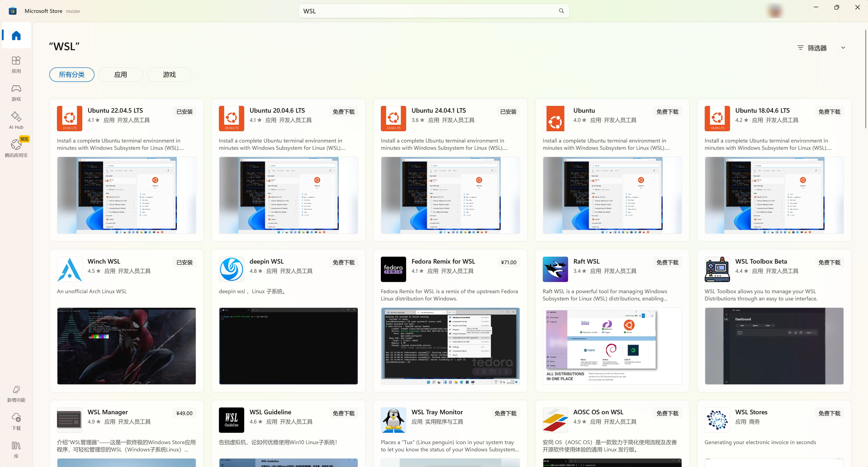This screenshot has width=868, height=467.
Task: Open Library (库) in the sidebar
Action: pos(16,450)
